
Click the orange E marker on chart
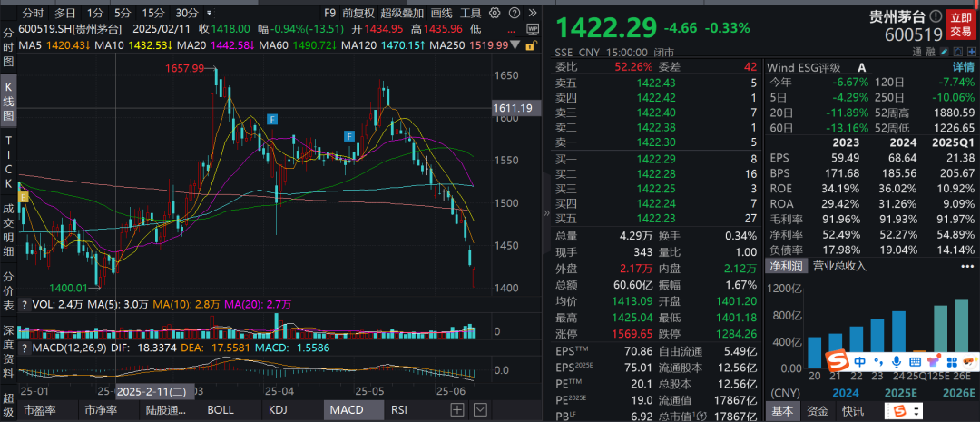click(24, 197)
